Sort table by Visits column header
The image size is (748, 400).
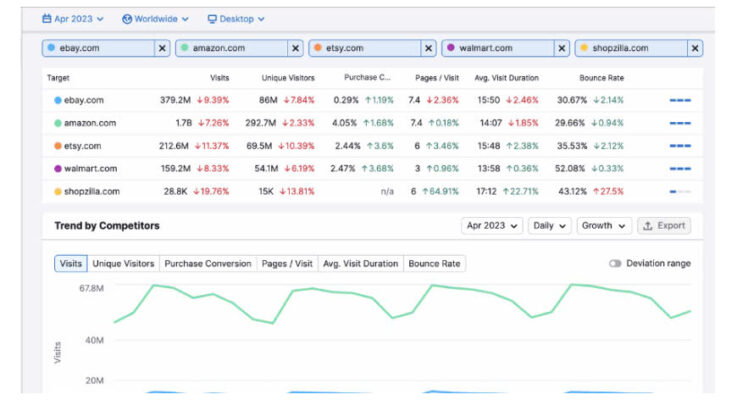click(x=219, y=78)
